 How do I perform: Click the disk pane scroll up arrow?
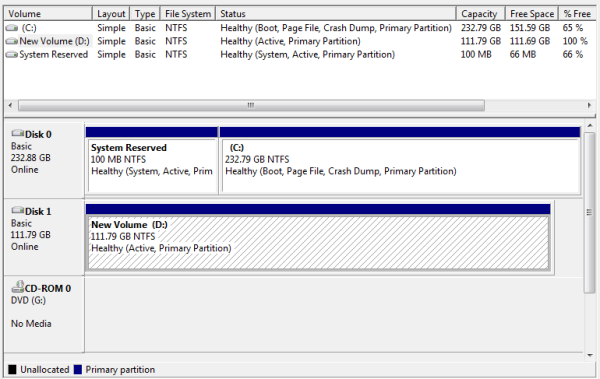pos(590,126)
